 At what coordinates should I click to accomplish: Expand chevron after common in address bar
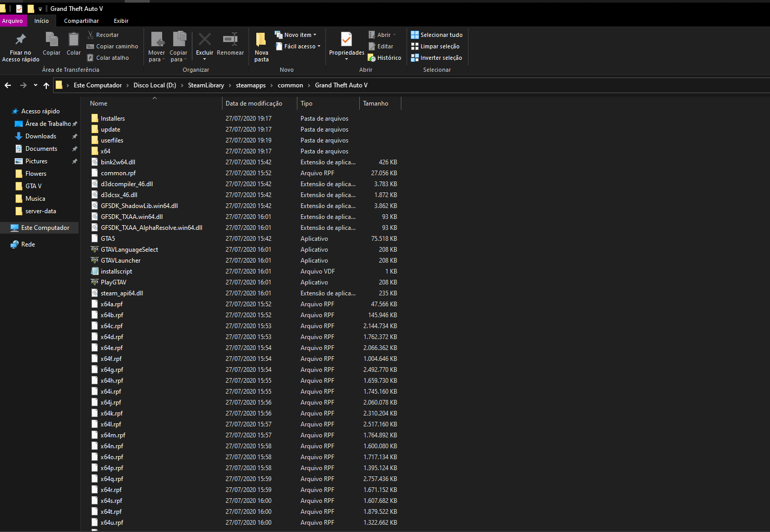point(309,85)
